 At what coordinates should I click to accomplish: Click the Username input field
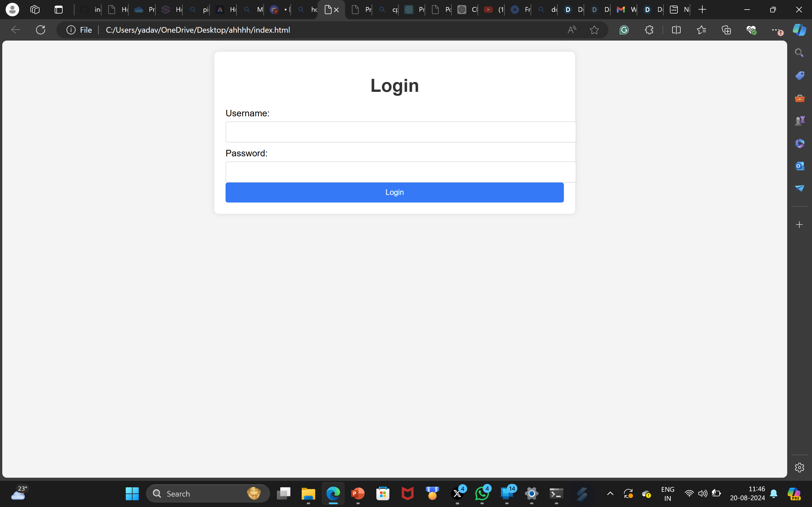[401, 132]
